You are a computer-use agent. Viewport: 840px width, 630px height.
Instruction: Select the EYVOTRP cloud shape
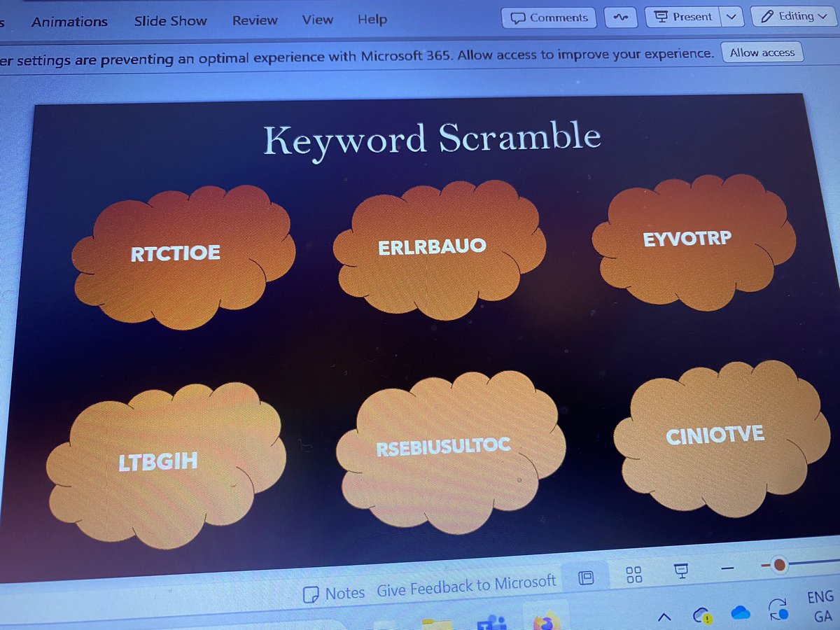[x=694, y=241]
